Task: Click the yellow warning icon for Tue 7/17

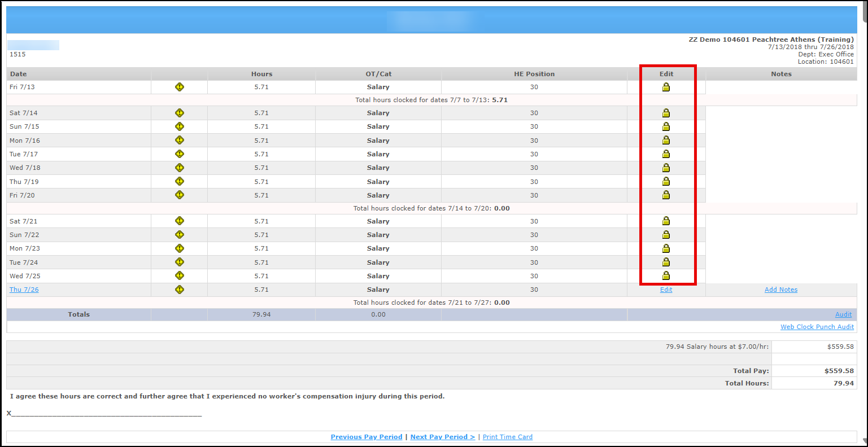Action: click(180, 154)
